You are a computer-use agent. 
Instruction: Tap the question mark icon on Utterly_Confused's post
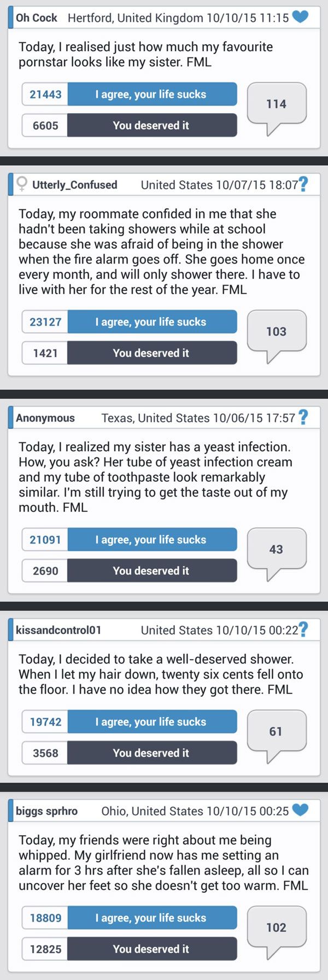click(303, 184)
